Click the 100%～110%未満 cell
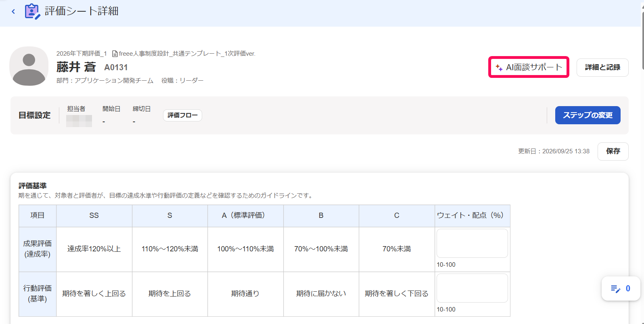 pyautogui.click(x=245, y=249)
